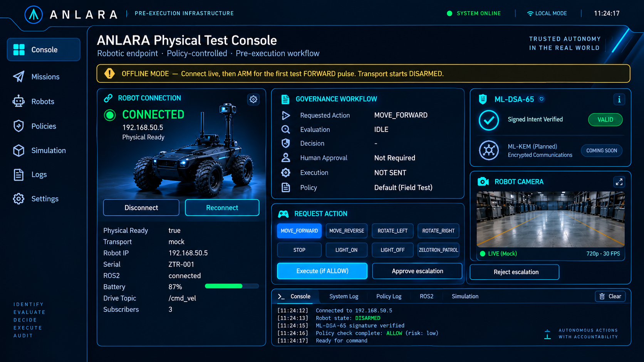Select the STOP action
The width and height of the screenshot is (644, 362).
(x=299, y=250)
